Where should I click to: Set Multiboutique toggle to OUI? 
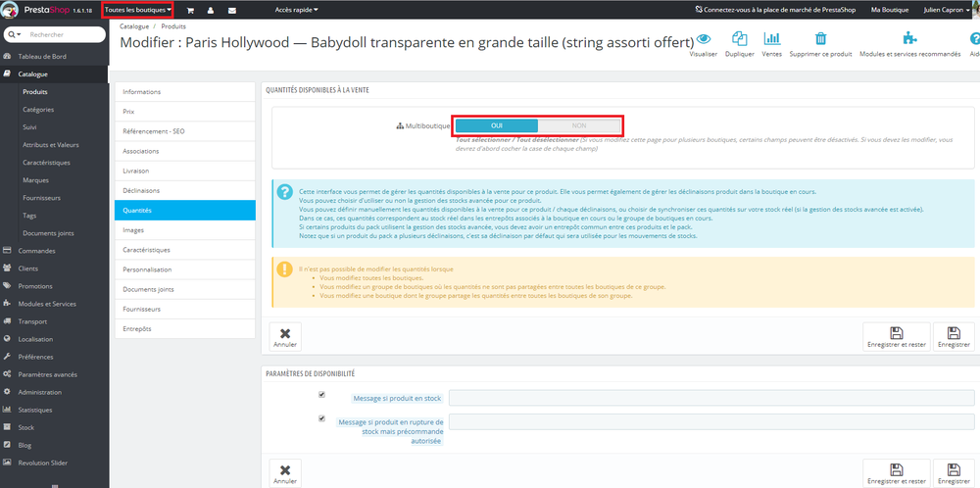(x=497, y=125)
